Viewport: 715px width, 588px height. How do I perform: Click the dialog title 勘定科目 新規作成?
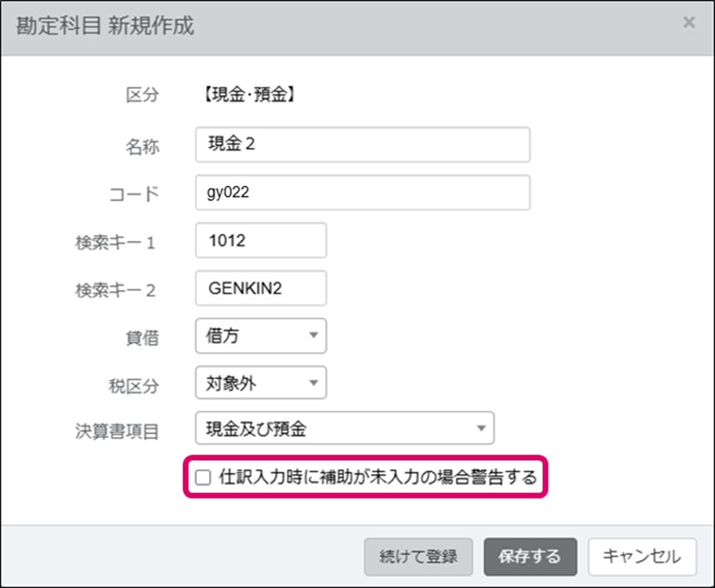pos(104,26)
